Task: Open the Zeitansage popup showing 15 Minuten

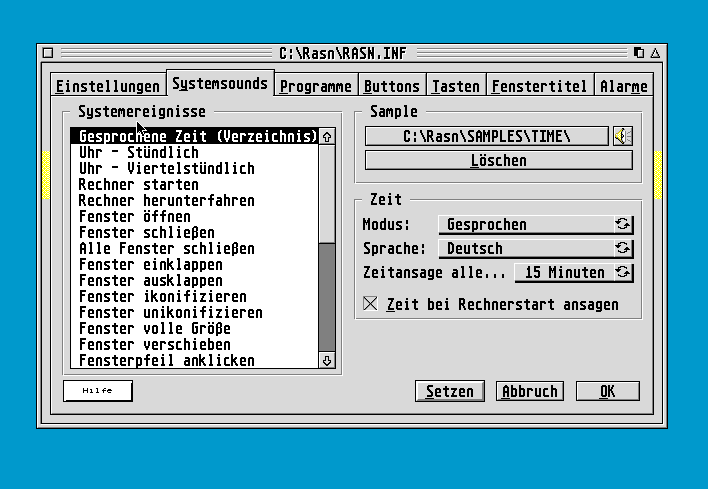Action: tap(563, 272)
